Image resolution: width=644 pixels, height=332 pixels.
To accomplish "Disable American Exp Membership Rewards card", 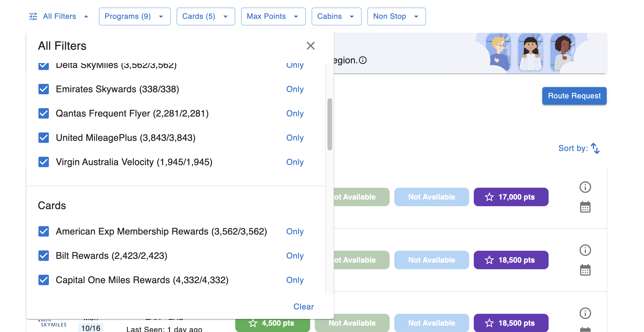I will point(44,231).
